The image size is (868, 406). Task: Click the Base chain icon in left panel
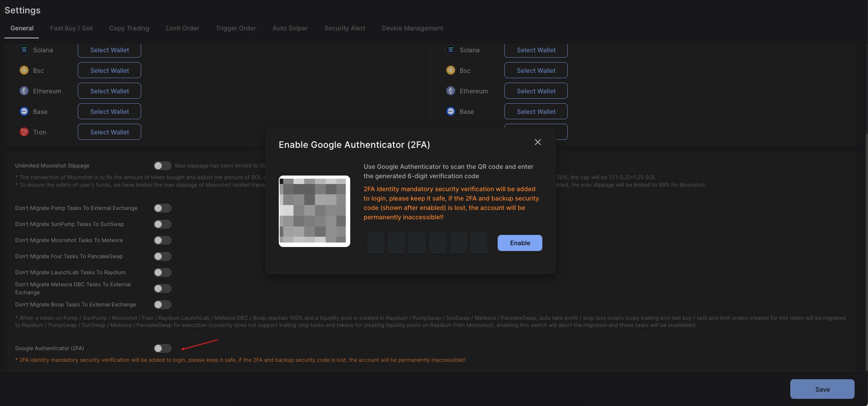pos(24,111)
